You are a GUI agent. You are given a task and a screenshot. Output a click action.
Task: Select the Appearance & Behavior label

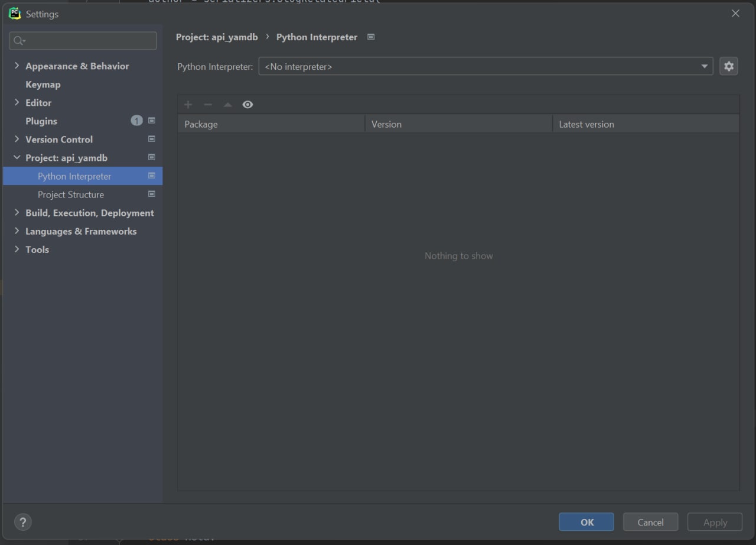click(77, 66)
